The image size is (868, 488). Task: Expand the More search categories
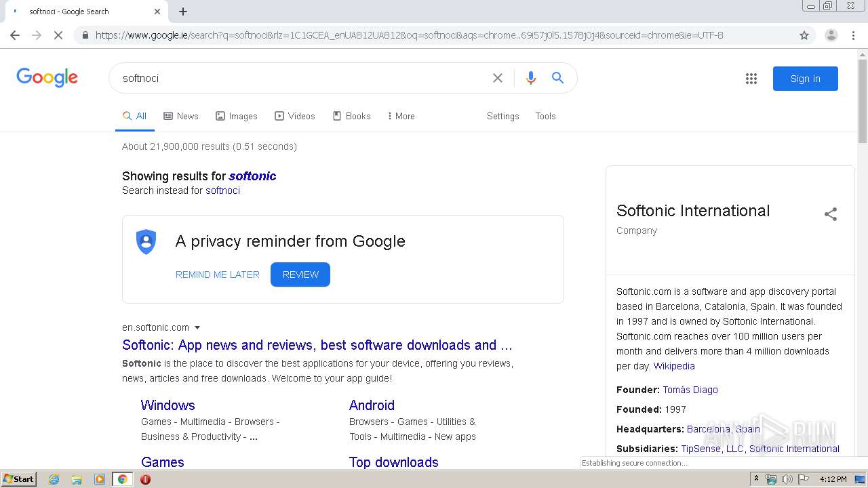click(401, 116)
